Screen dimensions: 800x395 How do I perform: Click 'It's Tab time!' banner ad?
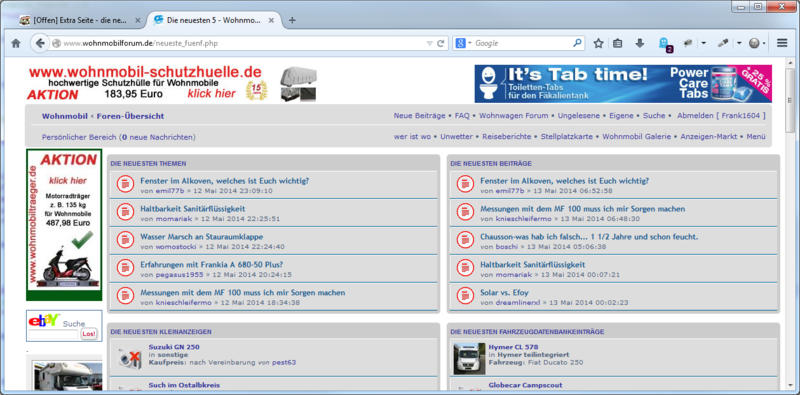point(623,84)
